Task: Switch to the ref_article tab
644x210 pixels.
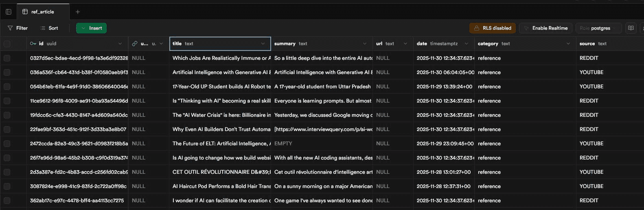Action: (42, 12)
